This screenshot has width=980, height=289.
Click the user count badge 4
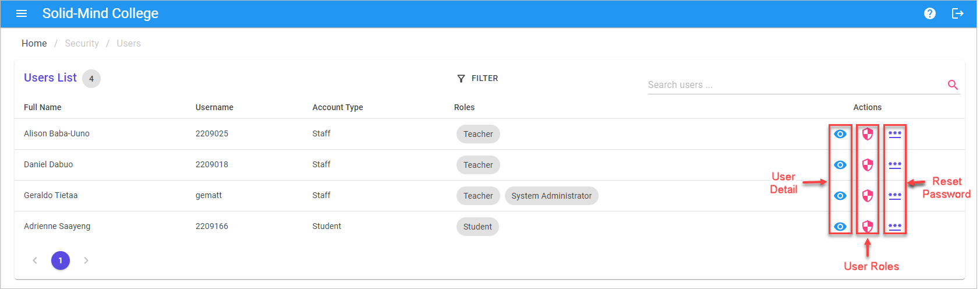tap(91, 79)
